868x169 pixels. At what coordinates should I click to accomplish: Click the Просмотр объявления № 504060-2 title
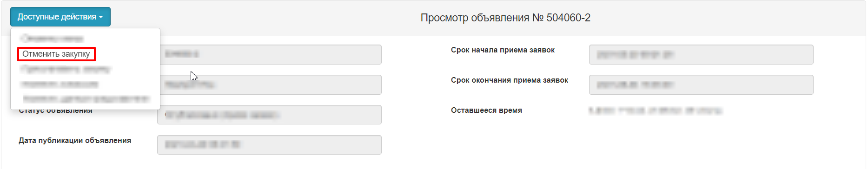[x=505, y=18]
